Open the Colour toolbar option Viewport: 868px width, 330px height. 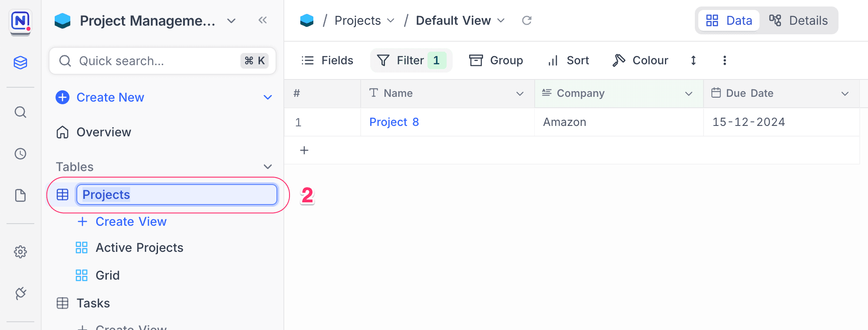640,60
